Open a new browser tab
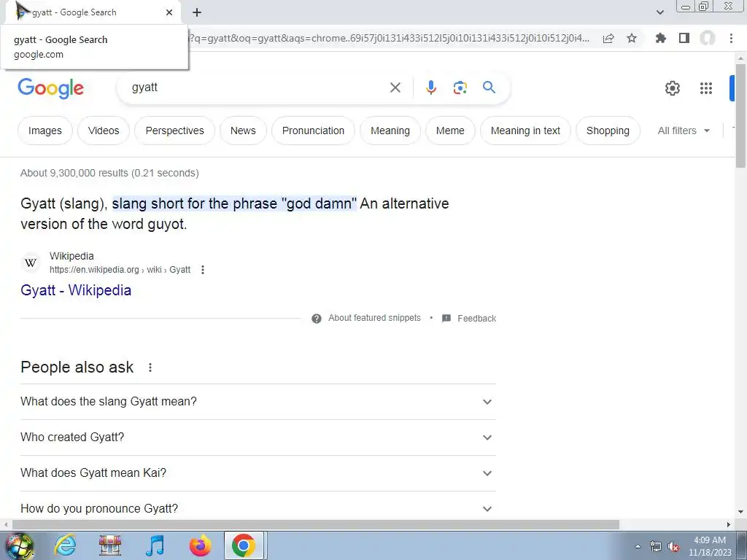Viewport: 747px width, 560px height. coord(197,12)
